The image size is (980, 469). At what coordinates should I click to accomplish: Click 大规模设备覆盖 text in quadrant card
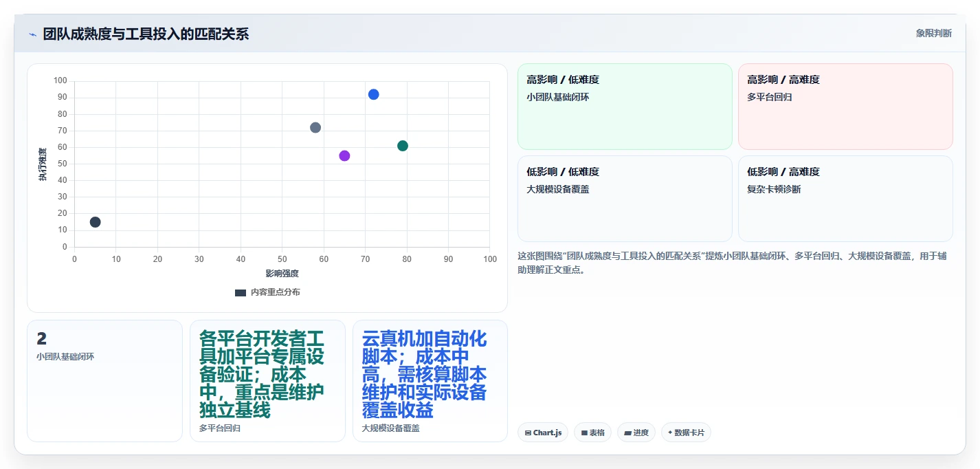(x=558, y=189)
